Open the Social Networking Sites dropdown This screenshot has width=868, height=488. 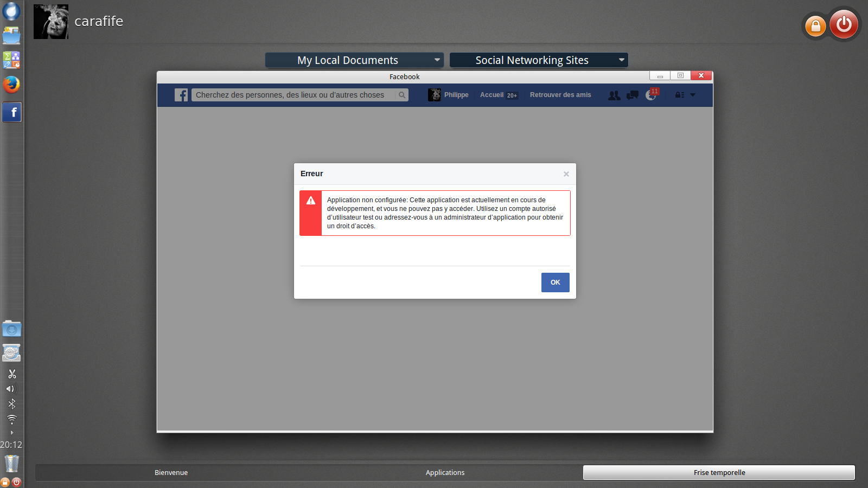coord(539,60)
